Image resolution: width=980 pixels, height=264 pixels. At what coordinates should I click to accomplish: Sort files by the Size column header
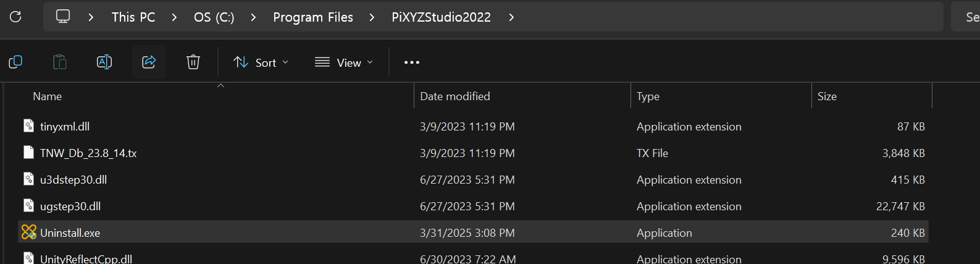click(827, 96)
